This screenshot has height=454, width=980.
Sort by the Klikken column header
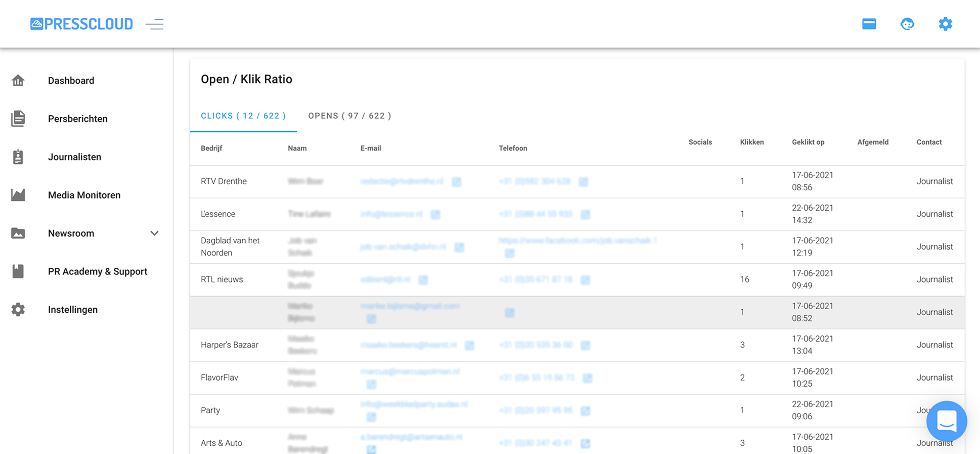(751, 142)
